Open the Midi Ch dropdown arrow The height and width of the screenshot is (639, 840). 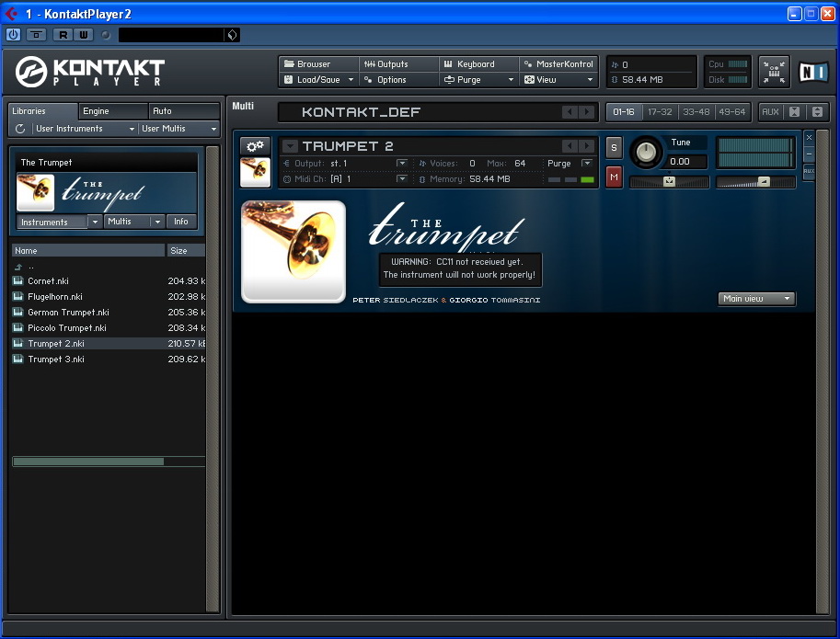(402, 178)
